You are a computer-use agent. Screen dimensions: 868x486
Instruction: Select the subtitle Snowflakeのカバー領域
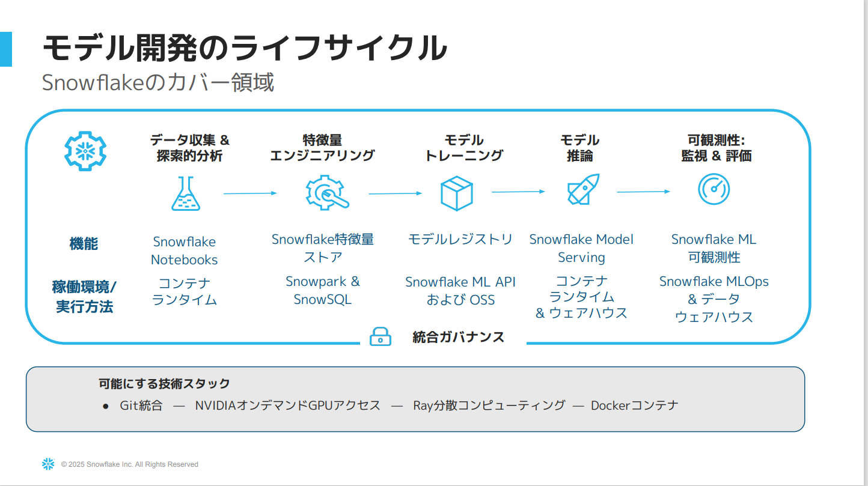158,83
